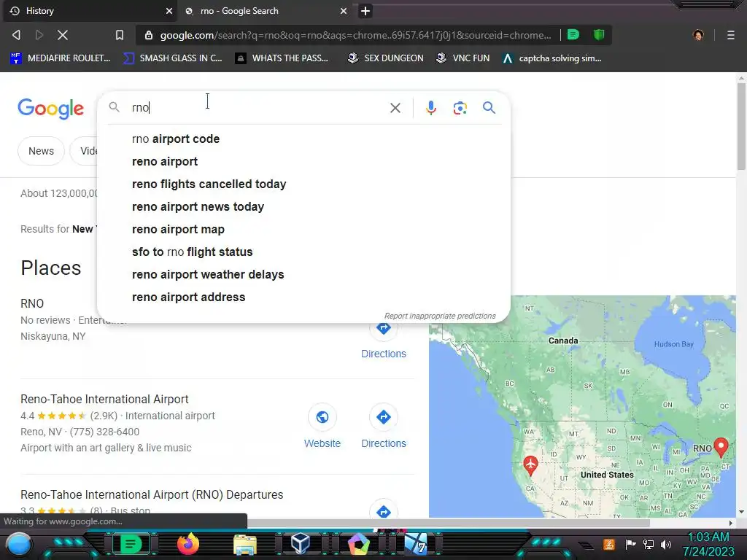
Task: Choose the suggestion reno airport news today
Action: (303, 206)
